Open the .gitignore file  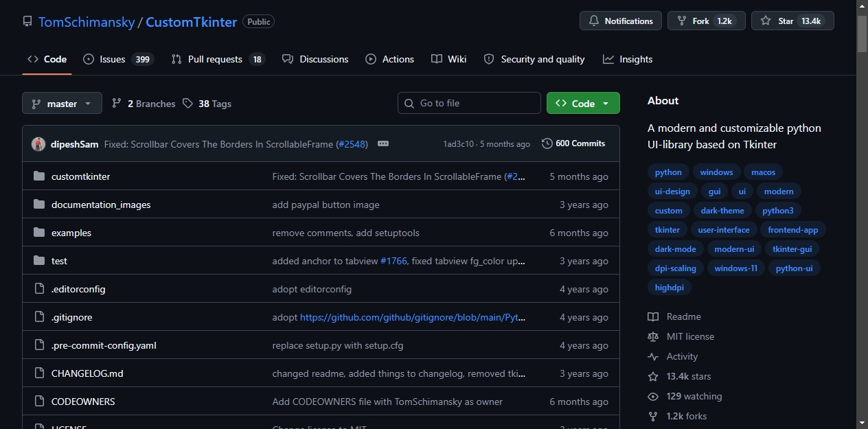coord(71,317)
